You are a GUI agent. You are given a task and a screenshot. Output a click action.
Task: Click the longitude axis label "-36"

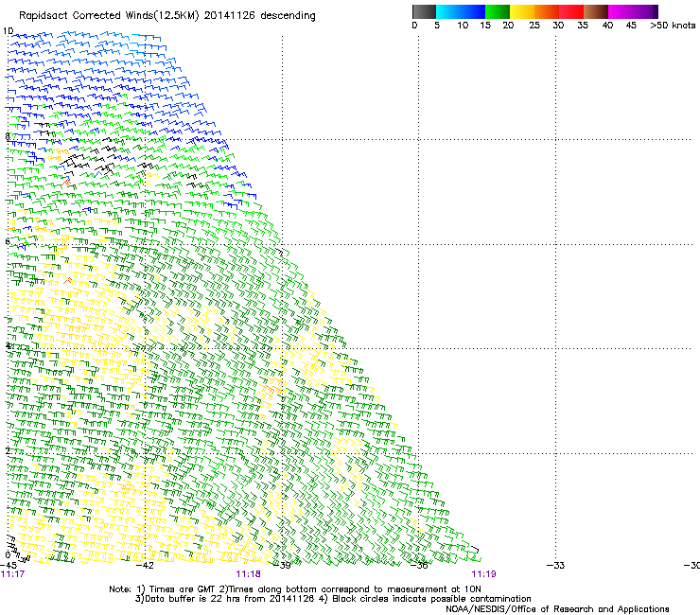(x=419, y=566)
